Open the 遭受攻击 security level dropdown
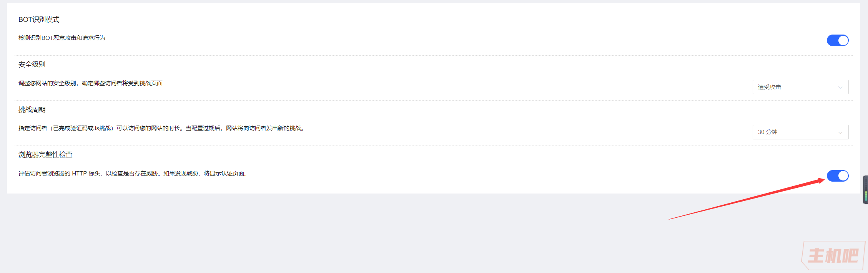Screen dimensions: 868x273 coord(800,87)
